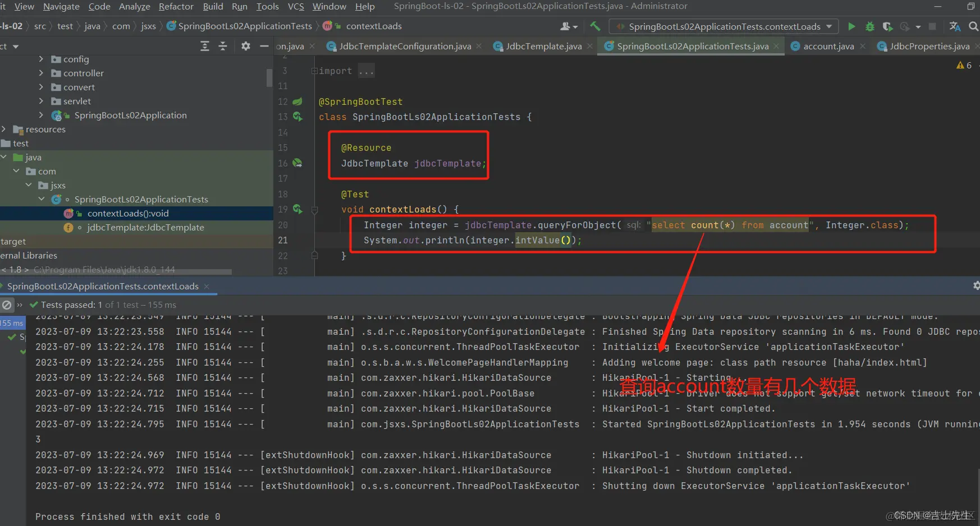
Task: Click run gutter icon beside contextLoads method
Action: [297, 209]
